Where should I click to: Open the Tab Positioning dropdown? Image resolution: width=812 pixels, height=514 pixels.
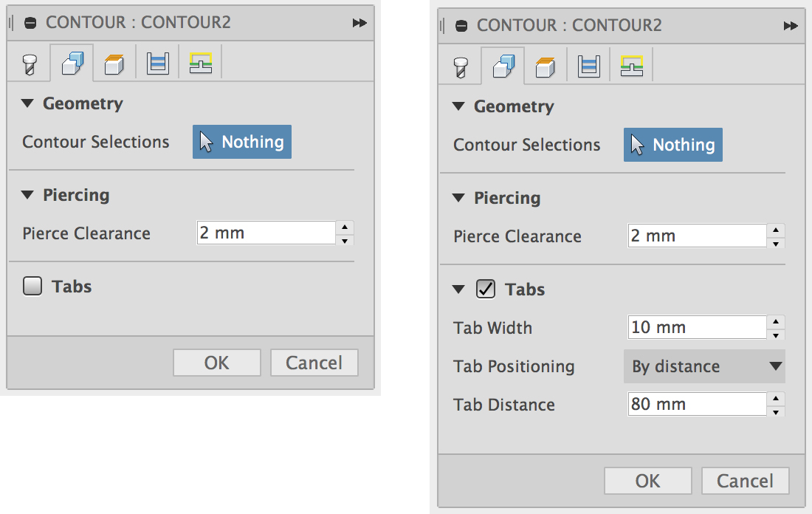tap(704, 366)
